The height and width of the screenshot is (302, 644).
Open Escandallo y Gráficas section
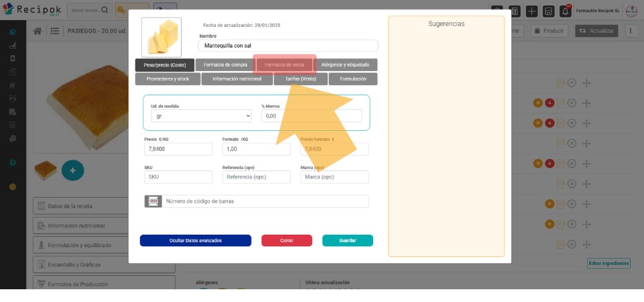pos(104,264)
